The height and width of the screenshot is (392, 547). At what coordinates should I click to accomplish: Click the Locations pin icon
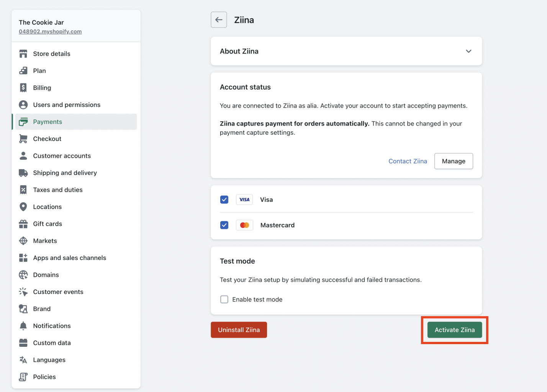tap(23, 207)
